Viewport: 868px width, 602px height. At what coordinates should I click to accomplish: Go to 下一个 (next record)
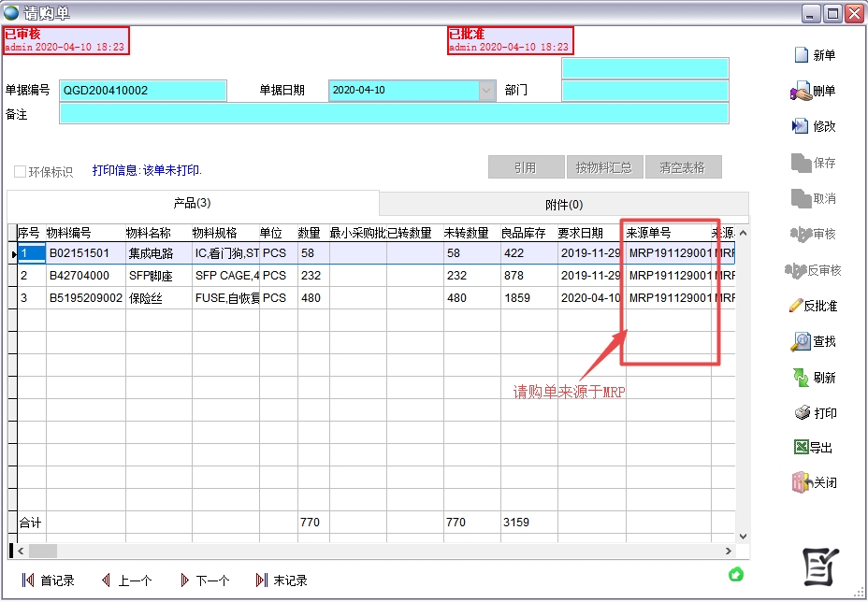point(185,580)
